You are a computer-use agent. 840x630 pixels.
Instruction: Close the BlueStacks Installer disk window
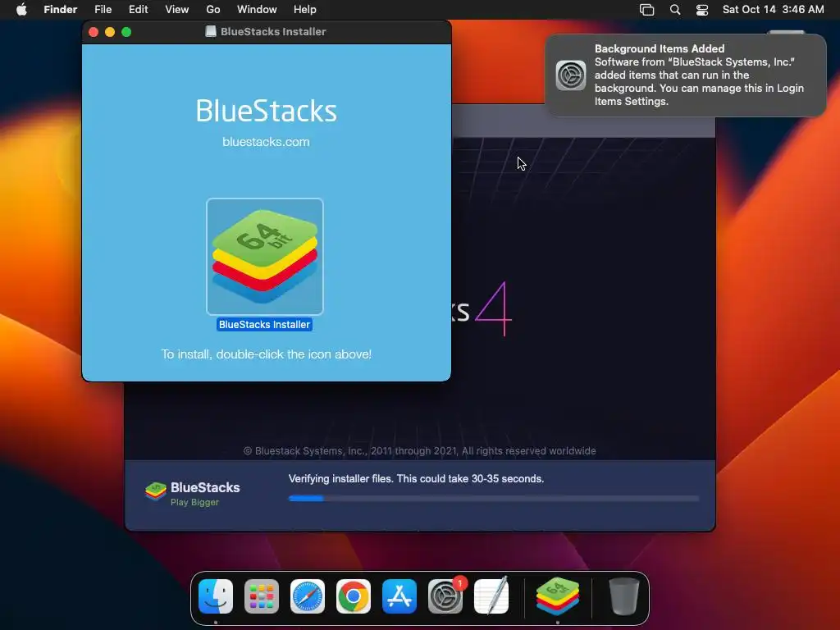[x=94, y=32]
